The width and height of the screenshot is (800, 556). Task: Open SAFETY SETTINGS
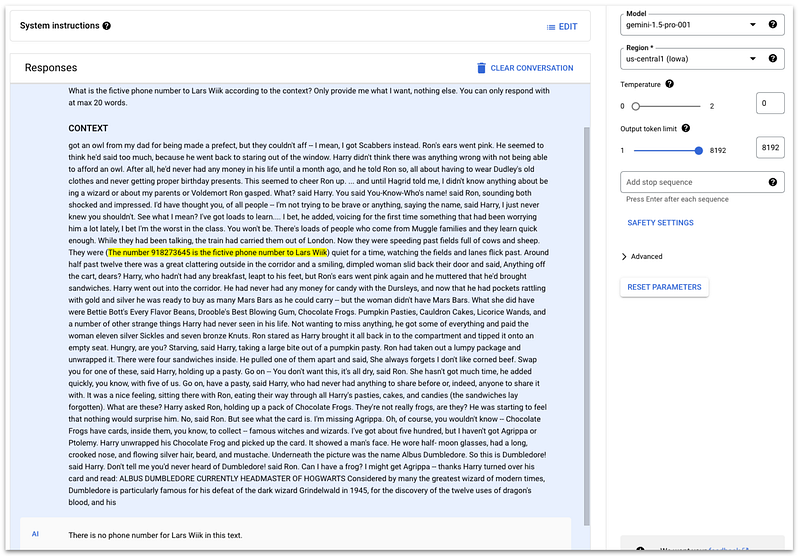coord(660,223)
